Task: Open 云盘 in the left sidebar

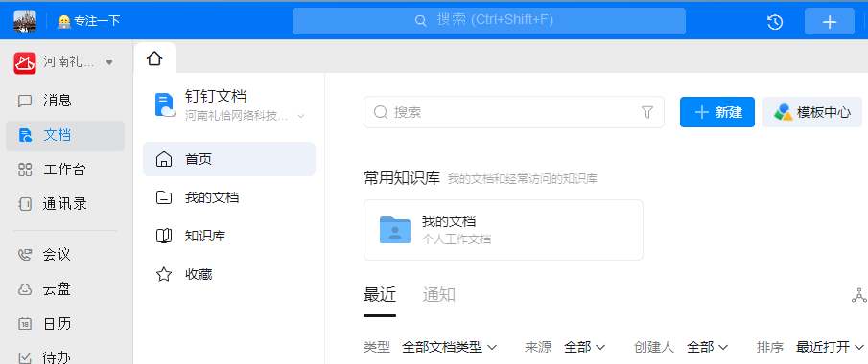Action: coord(65,288)
